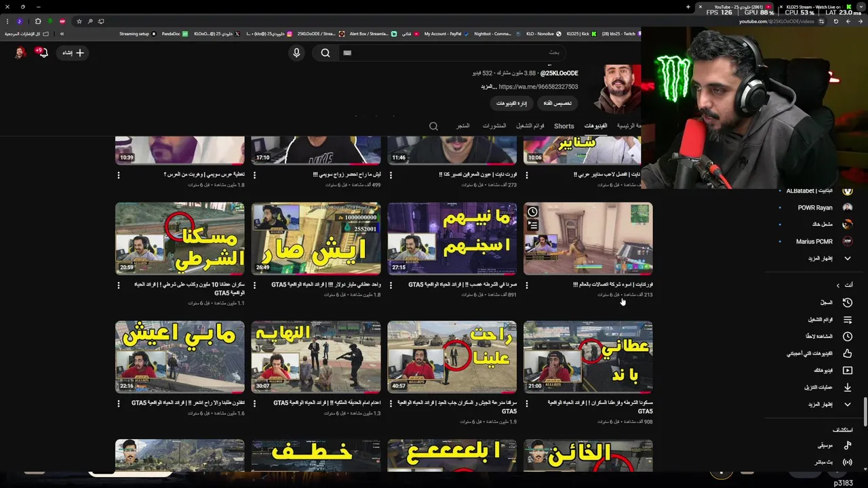Expand the bookmarks bar overflow chevron
Image resolution: width=868 pixels, height=488 pixels.
62,34
